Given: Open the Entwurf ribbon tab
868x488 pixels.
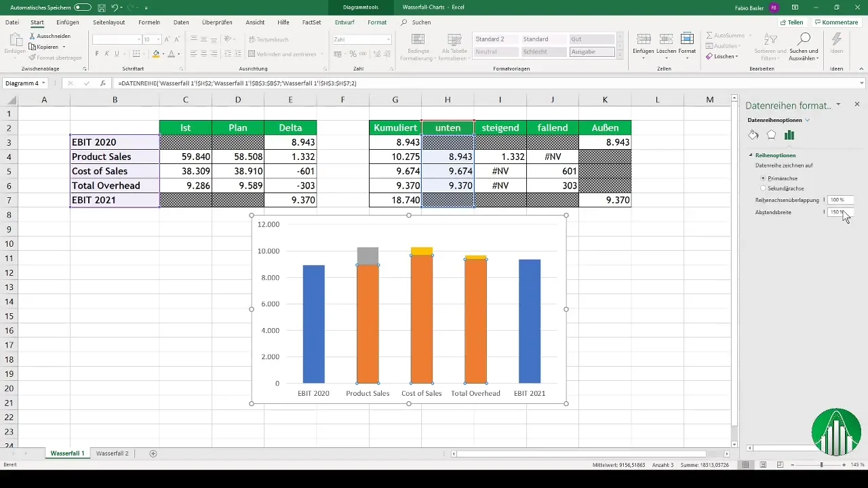Looking at the screenshot, I should [x=344, y=22].
